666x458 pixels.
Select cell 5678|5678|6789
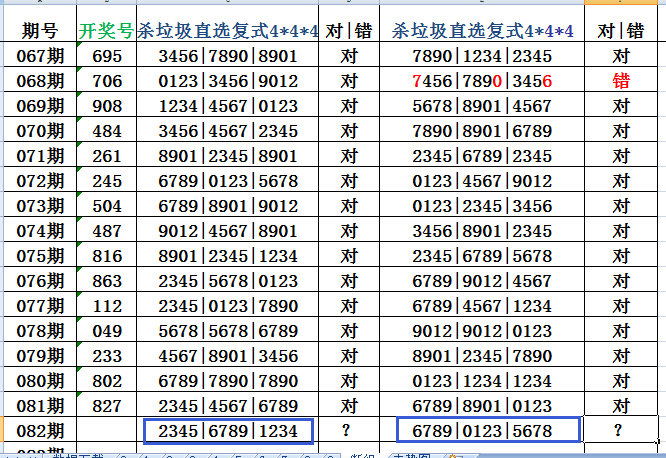click(x=228, y=331)
